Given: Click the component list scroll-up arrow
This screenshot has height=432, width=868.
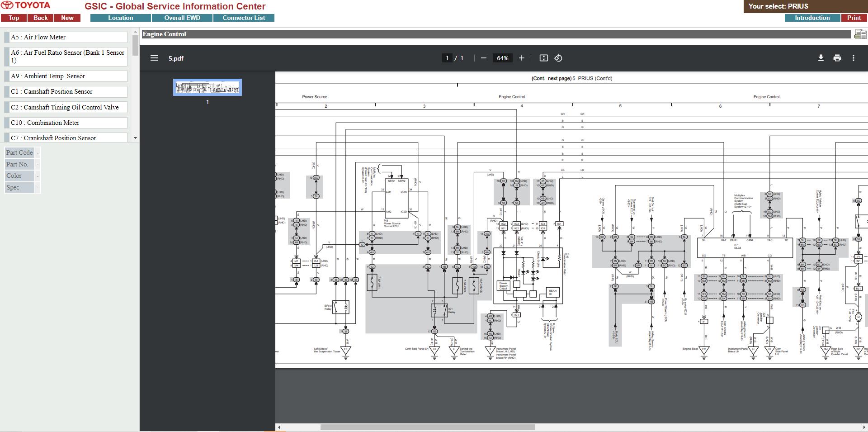Looking at the screenshot, I should pos(135,32).
